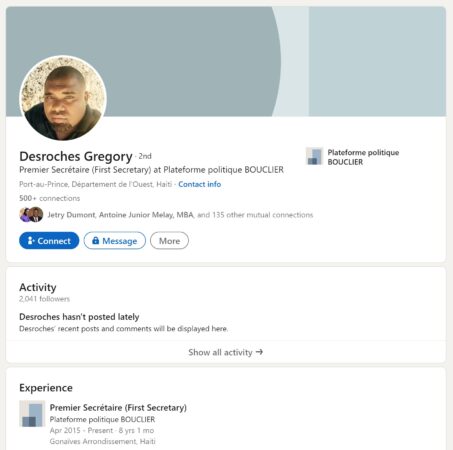The width and height of the screenshot is (453, 450).
Task: Show all activity
Action: pyautogui.click(x=226, y=352)
